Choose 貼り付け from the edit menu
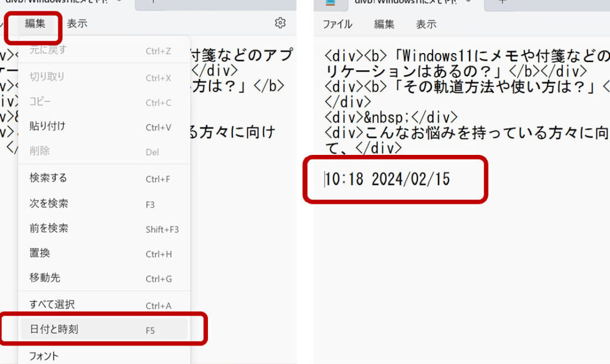Viewport: 610px width, 364px height. [48, 126]
